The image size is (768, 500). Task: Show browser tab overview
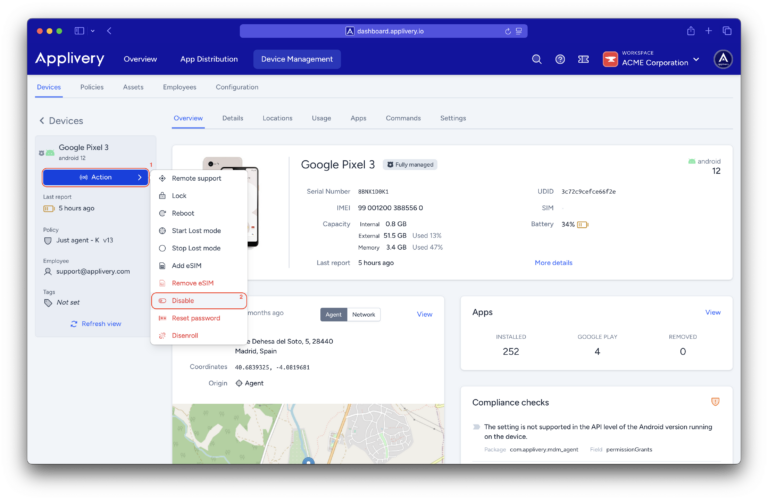[727, 31]
